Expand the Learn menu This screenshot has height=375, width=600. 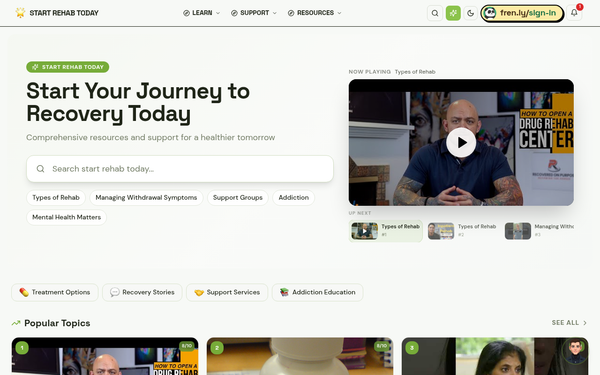coord(202,13)
